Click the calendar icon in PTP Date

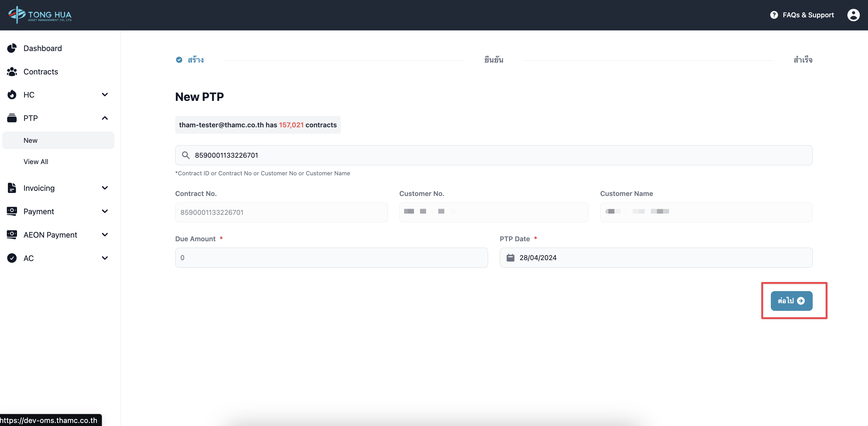[510, 257]
